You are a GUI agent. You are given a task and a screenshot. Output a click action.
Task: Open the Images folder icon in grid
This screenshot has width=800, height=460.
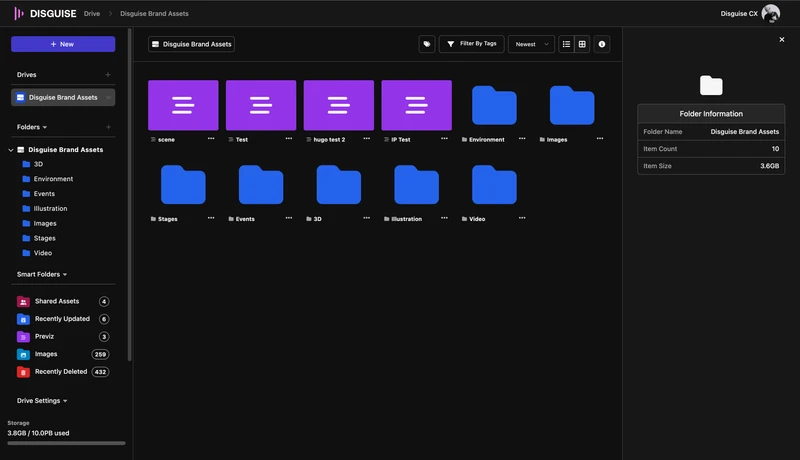point(572,105)
